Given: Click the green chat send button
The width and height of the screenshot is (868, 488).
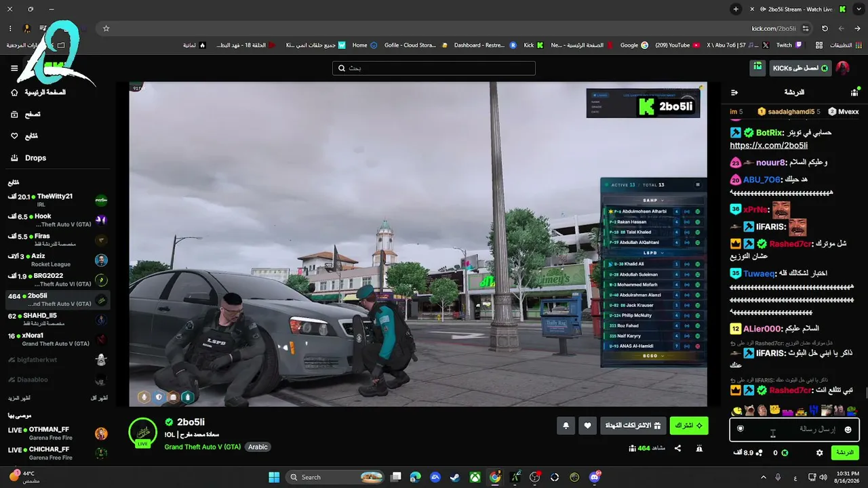Looking at the screenshot, I should 845,452.
